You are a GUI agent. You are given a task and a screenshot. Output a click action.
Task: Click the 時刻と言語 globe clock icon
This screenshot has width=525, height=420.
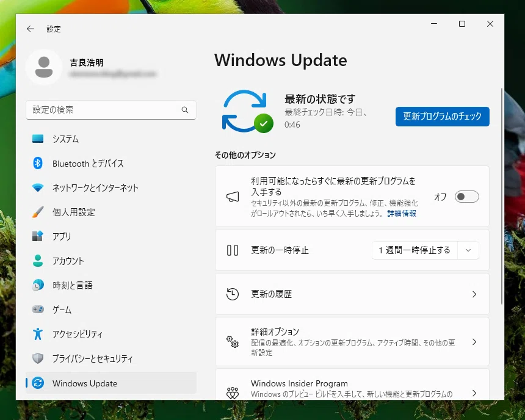pyautogui.click(x=38, y=285)
